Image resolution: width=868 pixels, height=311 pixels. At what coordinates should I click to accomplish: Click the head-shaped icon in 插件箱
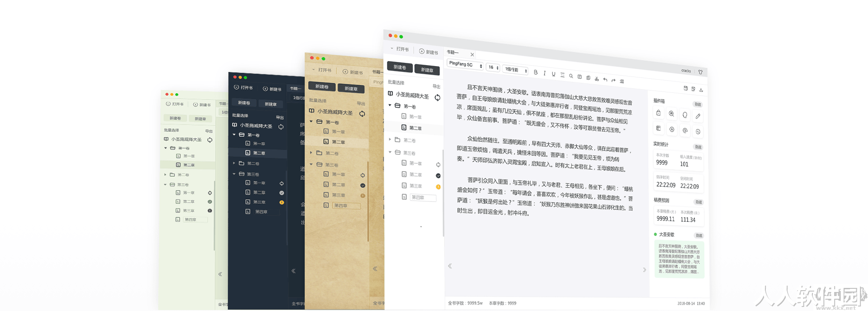pos(685,115)
